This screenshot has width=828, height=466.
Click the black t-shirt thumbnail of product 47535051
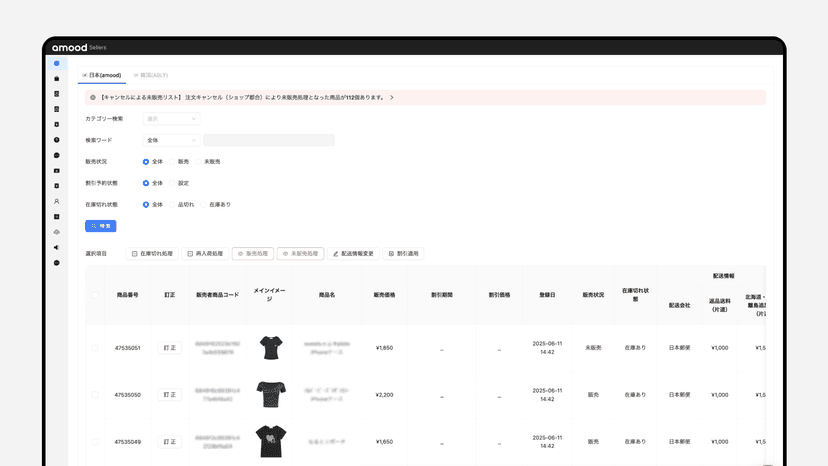(x=271, y=348)
